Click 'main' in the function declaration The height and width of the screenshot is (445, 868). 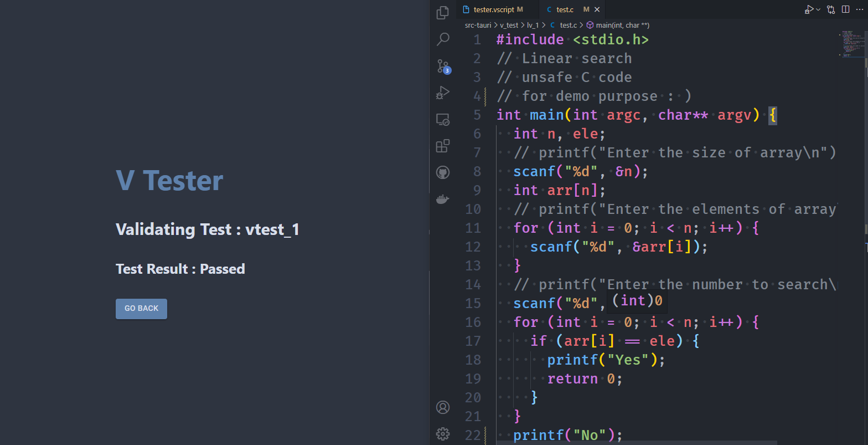(x=547, y=115)
